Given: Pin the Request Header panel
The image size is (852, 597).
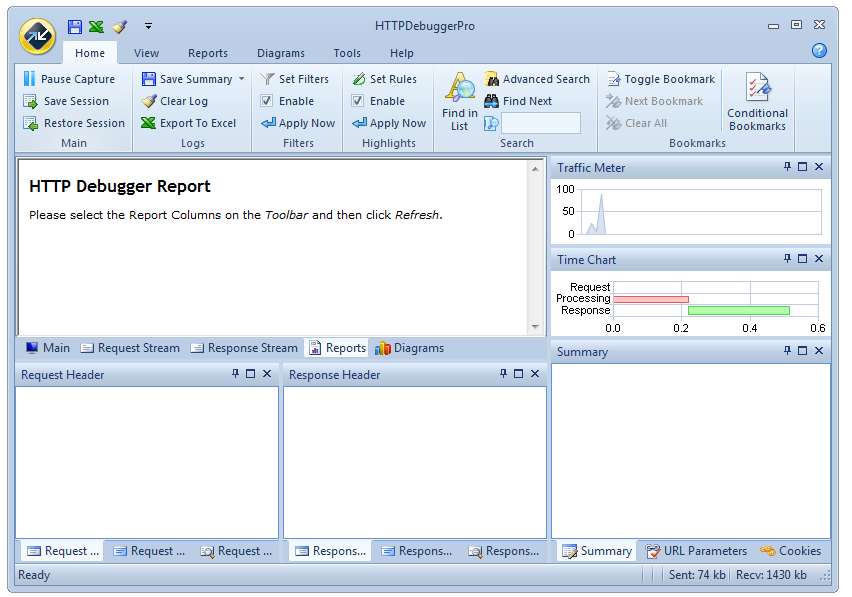Looking at the screenshot, I should pyautogui.click(x=235, y=374).
